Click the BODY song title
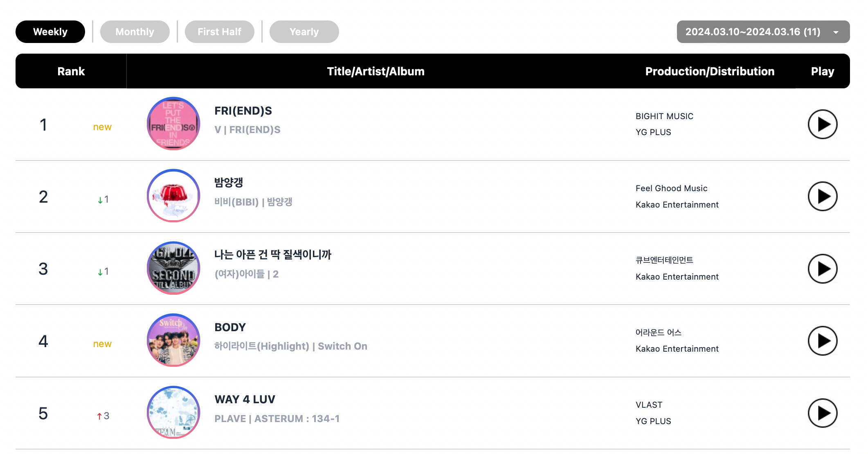This screenshot has width=868, height=454. click(230, 328)
